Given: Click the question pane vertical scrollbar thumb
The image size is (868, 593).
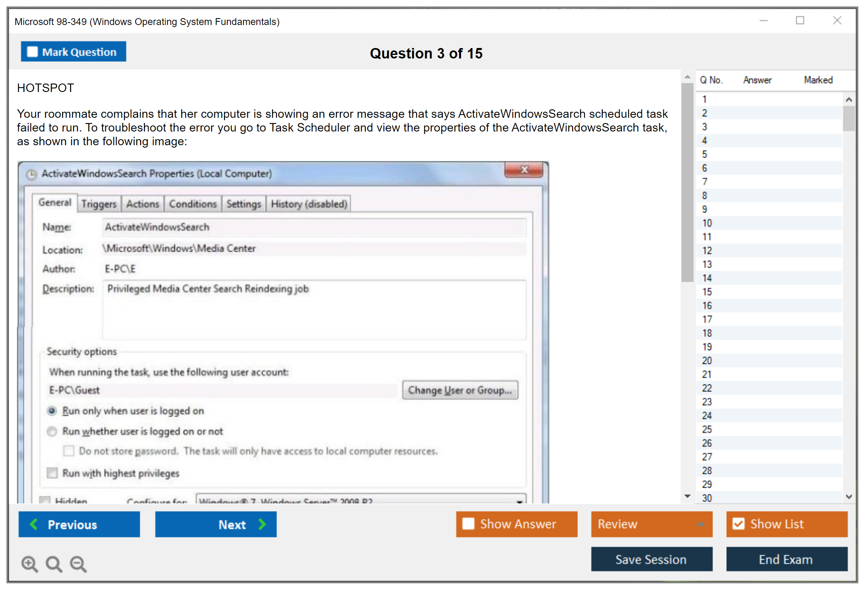Looking at the screenshot, I should pos(687,182).
